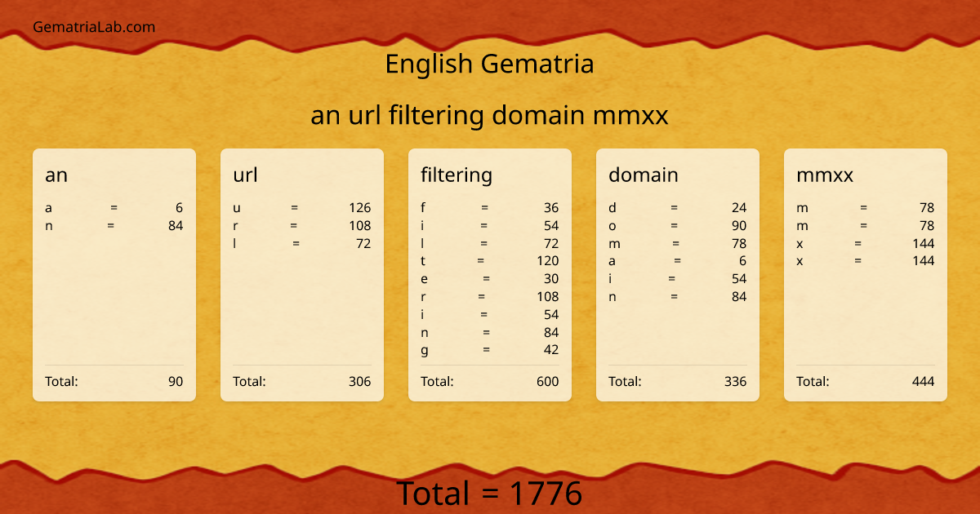Click value 36 for letter f

pyautogui.click(x=551, y=208)
